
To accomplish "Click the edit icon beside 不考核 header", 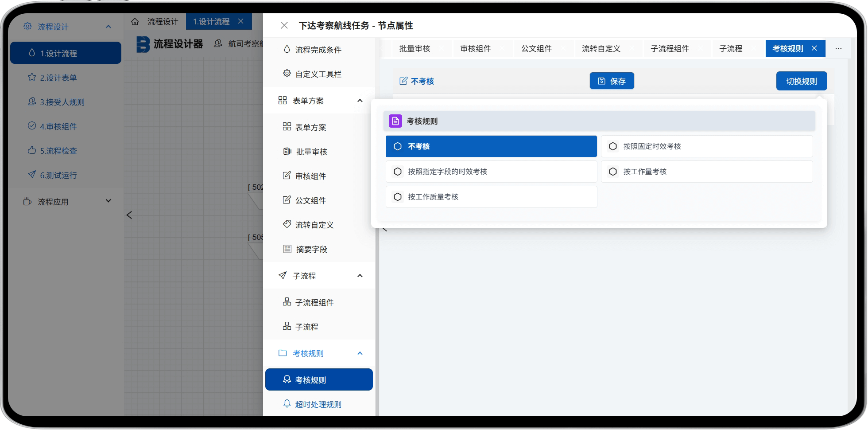I will point(403,81).
